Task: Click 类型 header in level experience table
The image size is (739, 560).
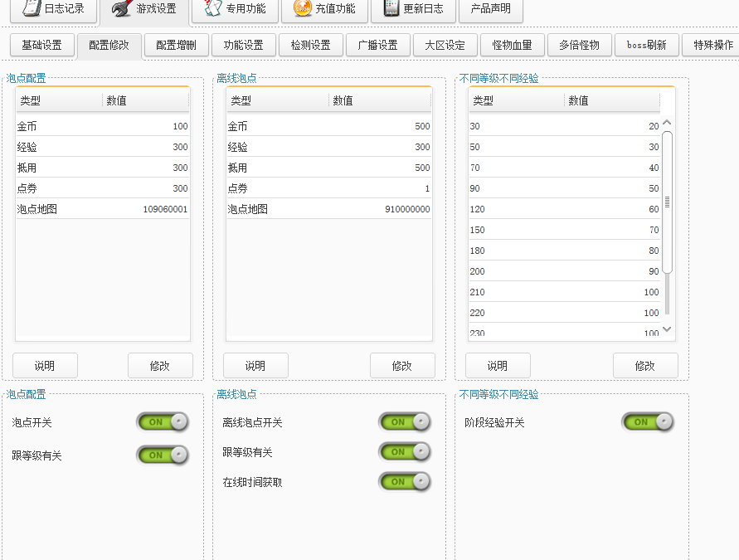Action: [x=517, y=100]
